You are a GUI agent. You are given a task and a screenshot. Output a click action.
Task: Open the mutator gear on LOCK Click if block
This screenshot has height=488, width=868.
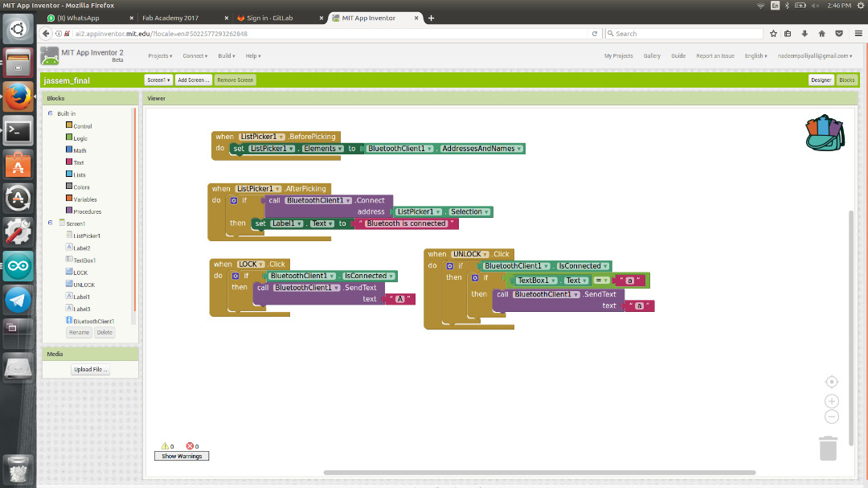235,276
